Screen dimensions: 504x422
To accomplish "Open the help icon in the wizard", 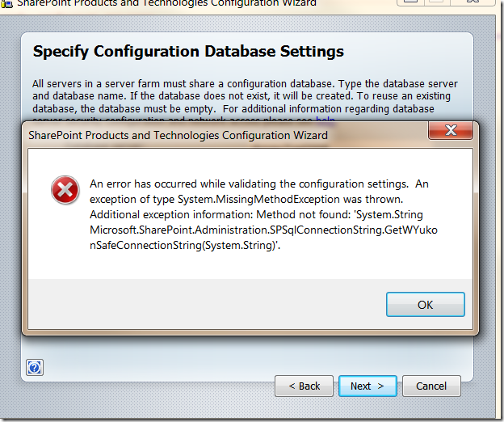I will tap(35, 367).
